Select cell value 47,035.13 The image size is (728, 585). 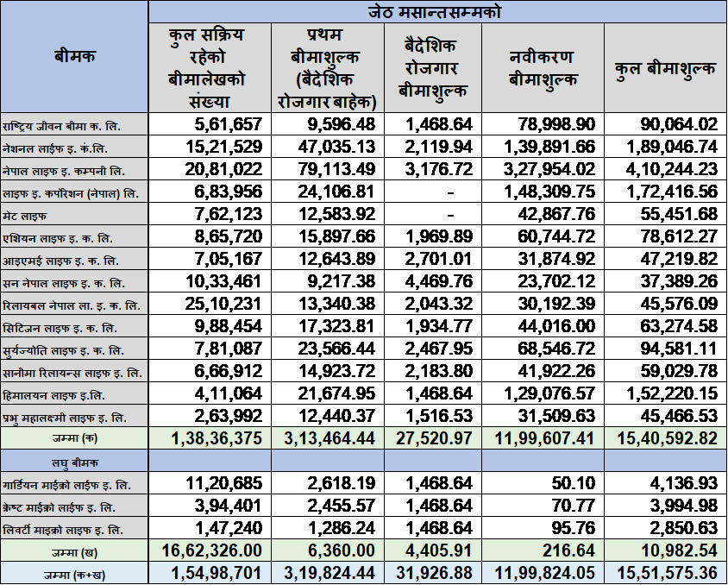(336, 147)
